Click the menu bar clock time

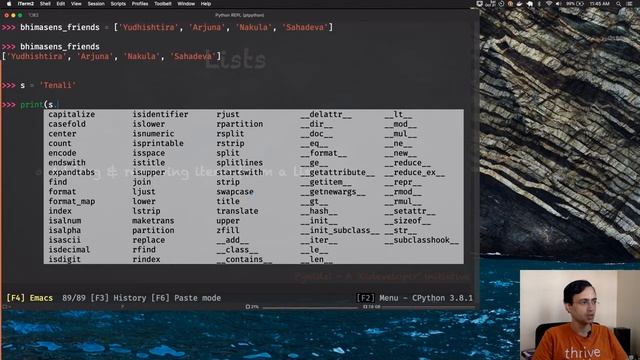pos(600,4)
